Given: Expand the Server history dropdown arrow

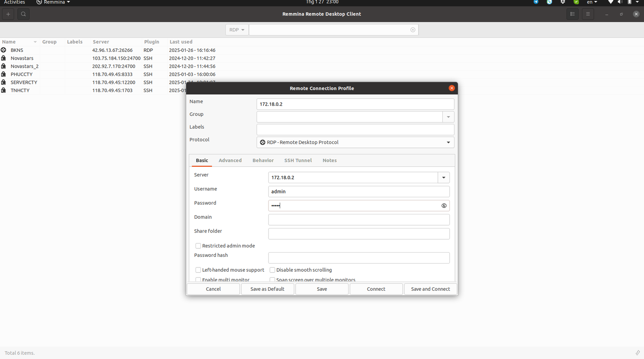Looking at the screenshot, I should 444,178.
